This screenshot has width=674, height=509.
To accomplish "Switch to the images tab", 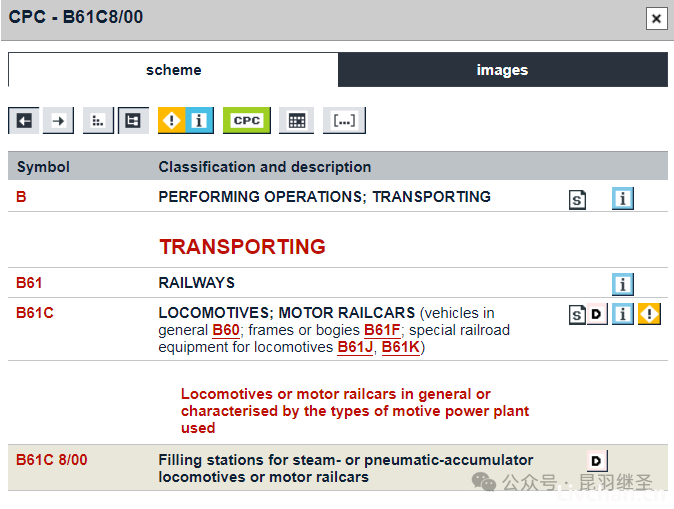I will [x=503, y=70].
